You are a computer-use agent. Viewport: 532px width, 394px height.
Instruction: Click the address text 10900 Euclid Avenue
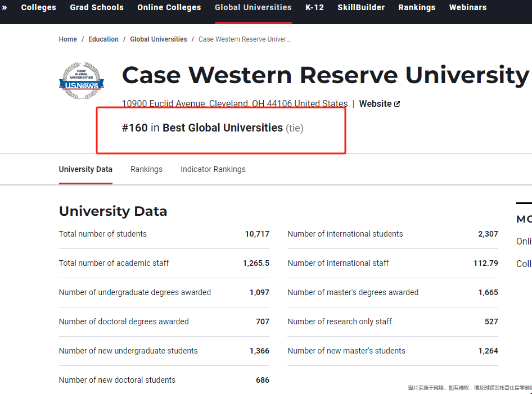tap(235, 103)
